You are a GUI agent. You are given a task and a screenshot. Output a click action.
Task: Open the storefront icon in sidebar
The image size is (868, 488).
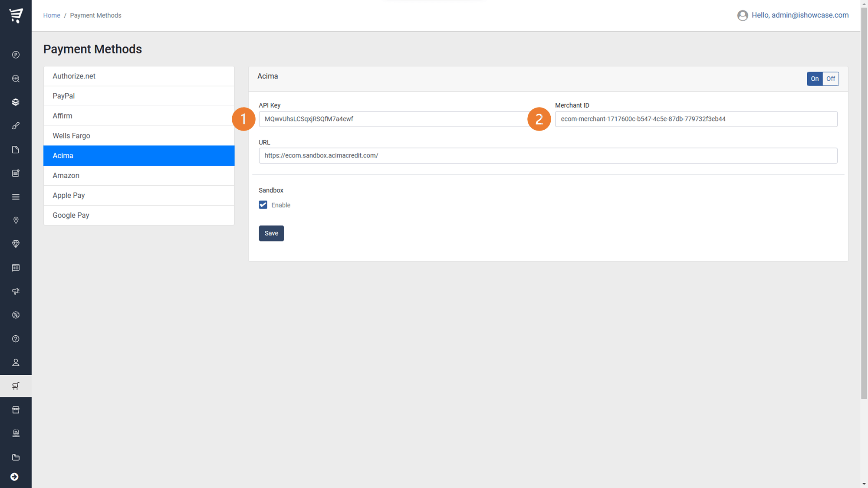tap(16, 410)
